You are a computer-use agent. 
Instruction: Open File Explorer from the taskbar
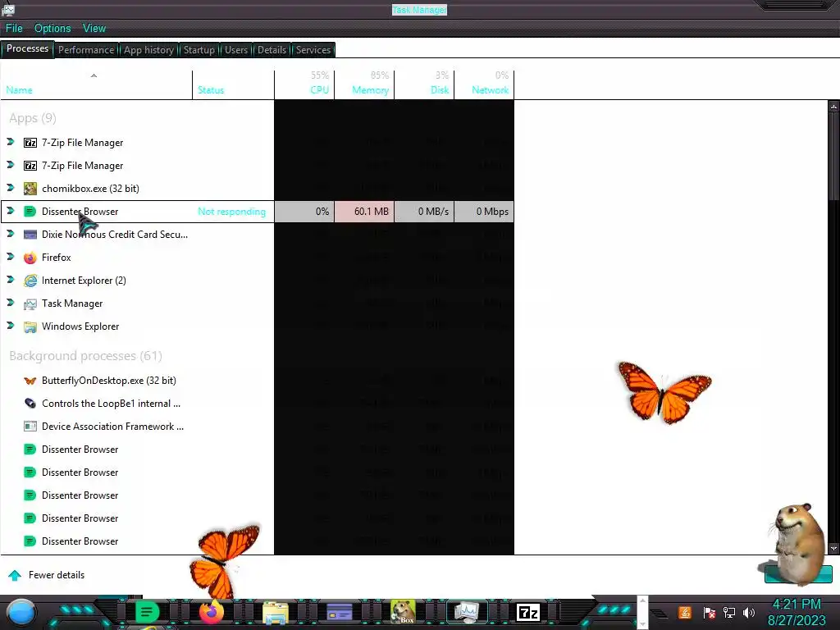(x=276, y=614)
